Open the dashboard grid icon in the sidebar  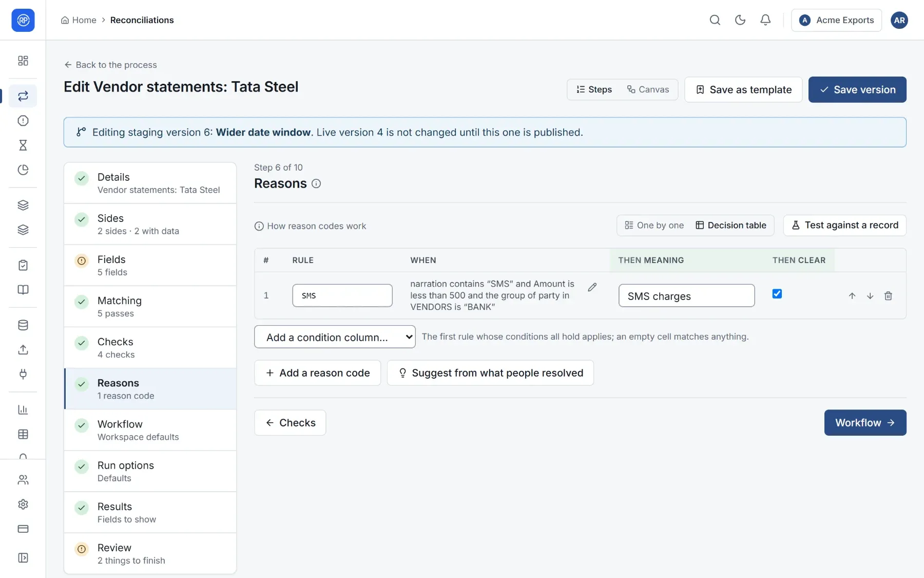pos(23,61)
